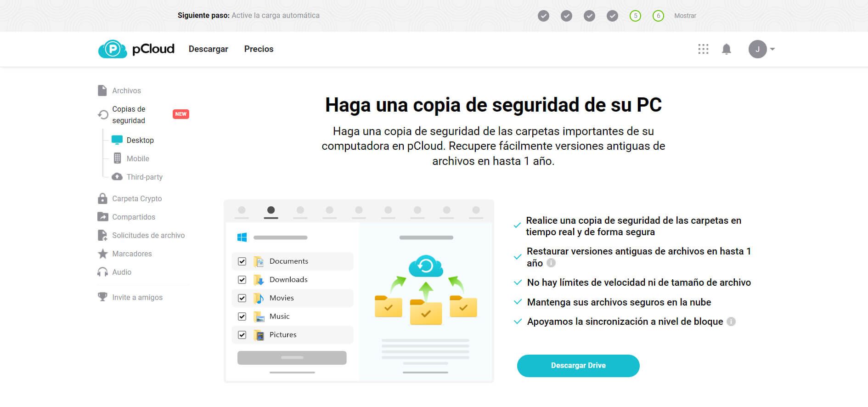Click the Desktop monitor icon

pyautogui.click(x=117, y=140)
